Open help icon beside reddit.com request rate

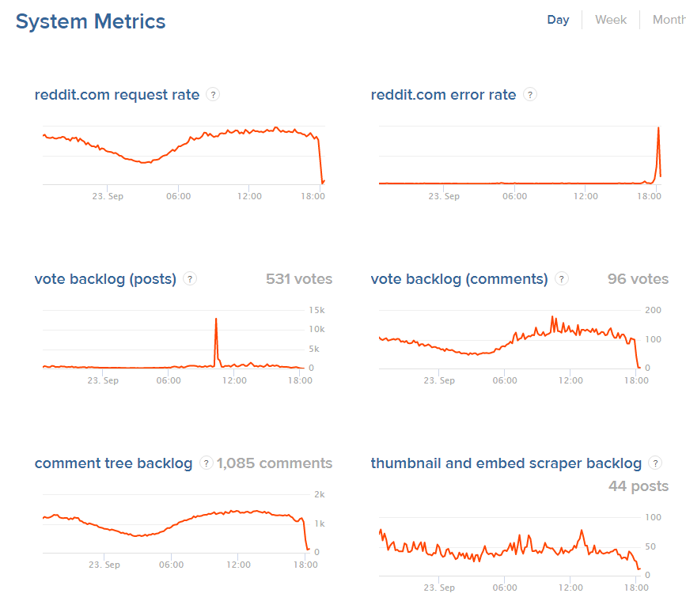[213, 94]
